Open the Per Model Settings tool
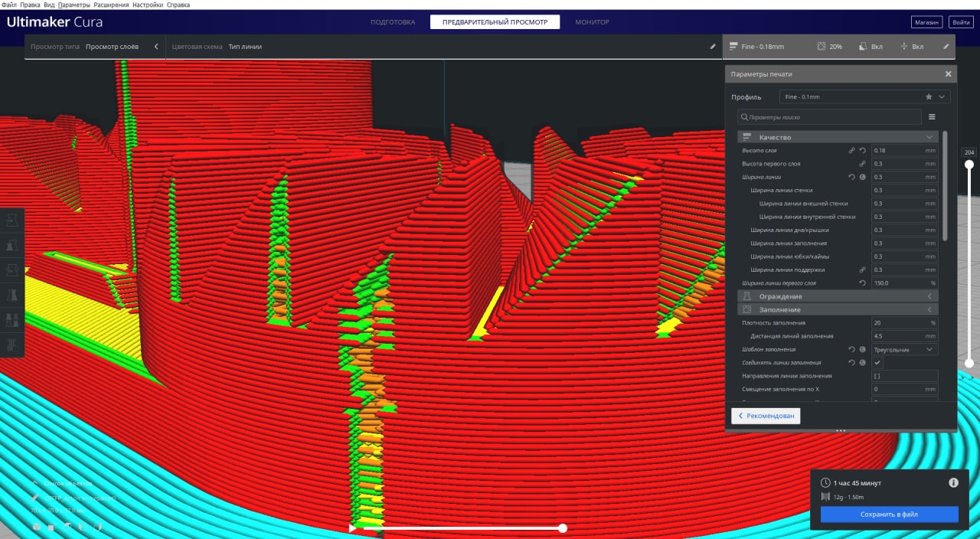The image size is (980, 539). [x=12, y=320]
